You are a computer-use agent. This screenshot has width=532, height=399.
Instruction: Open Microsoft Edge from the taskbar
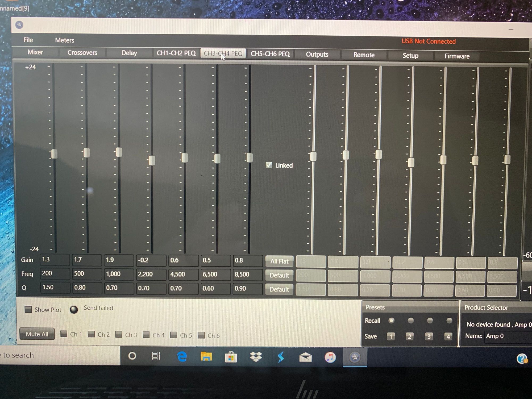[182, 357]
